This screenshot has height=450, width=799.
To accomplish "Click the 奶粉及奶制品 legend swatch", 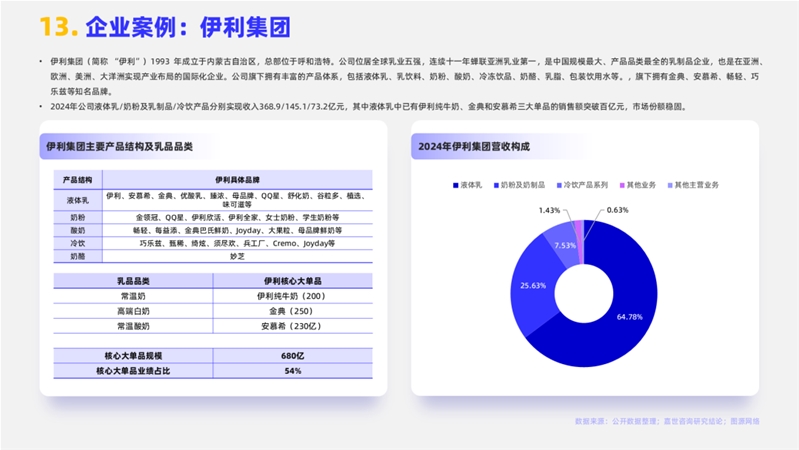I will pyautogui.click(x=496, y=186).
